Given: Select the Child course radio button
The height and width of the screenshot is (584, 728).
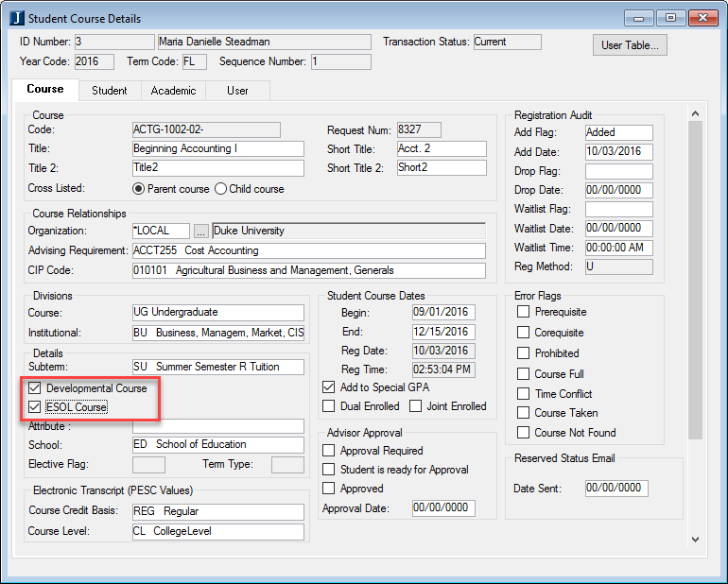Looking at the screenshot, I should coord(221,189).
